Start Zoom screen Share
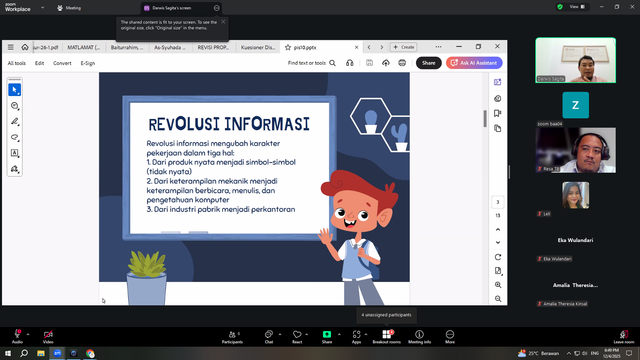Viewport: 640px width, 360px height. pyautogui.click(x=327, y=337)
